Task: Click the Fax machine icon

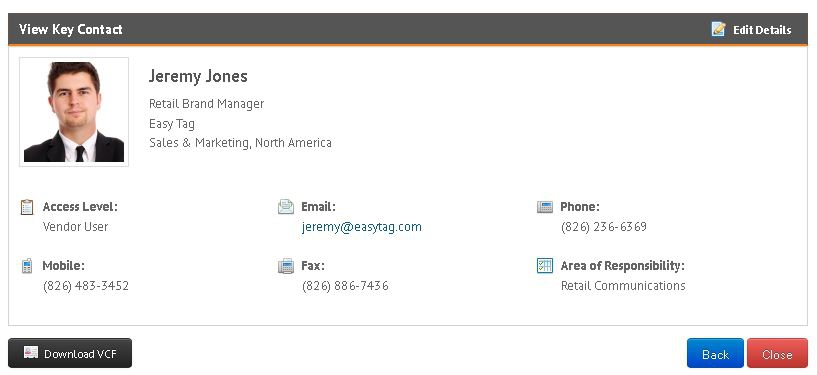Action: point(286,266)
